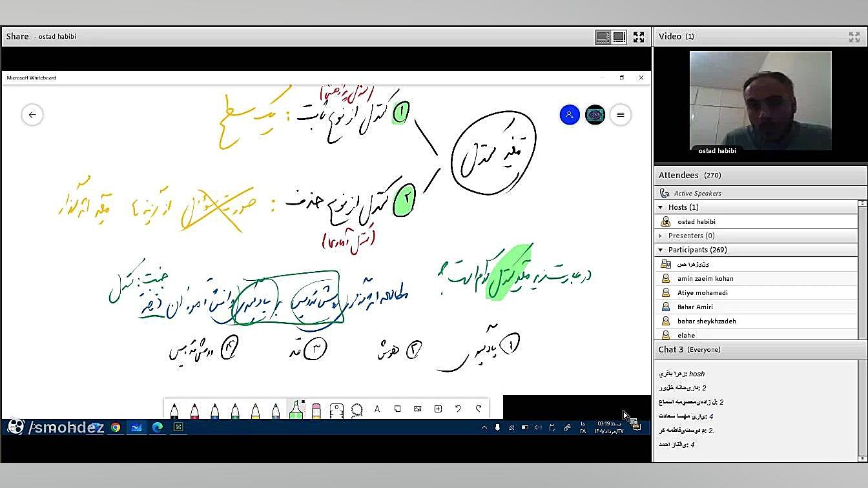This screenshot has width=868, height=488.
Task: Switch Share pod to first layout view icon
Action: pyautogui.click(x=603, y=37)
